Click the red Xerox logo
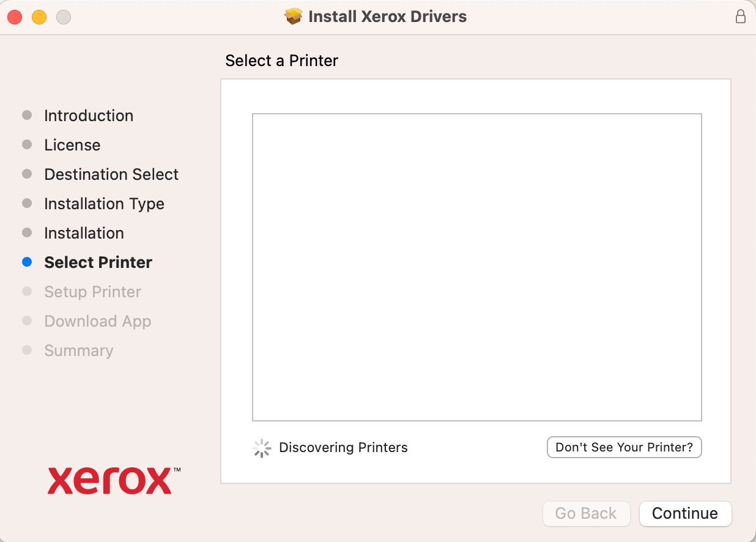 click(112, 481)
